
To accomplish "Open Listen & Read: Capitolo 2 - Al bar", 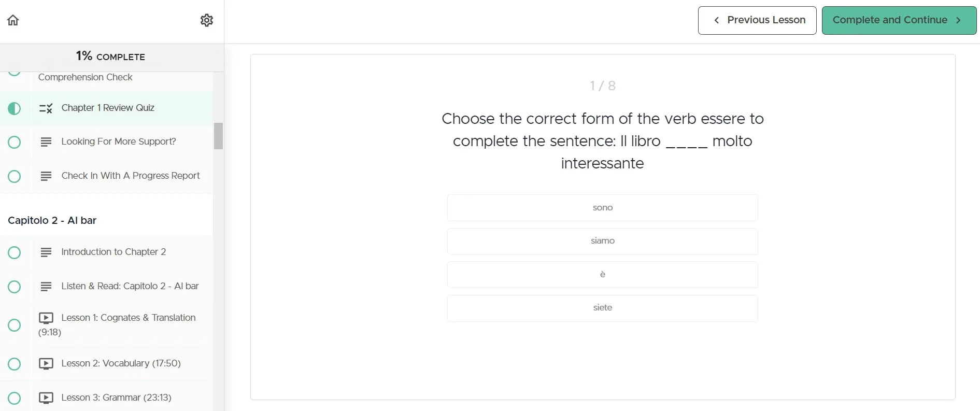I will 130,286.
